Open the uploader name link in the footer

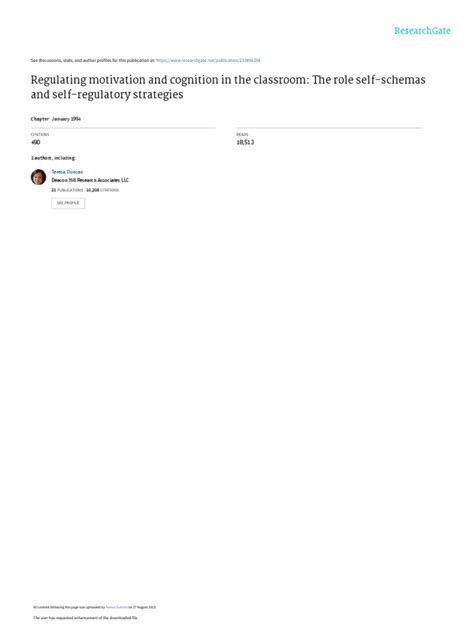point(116,607)
